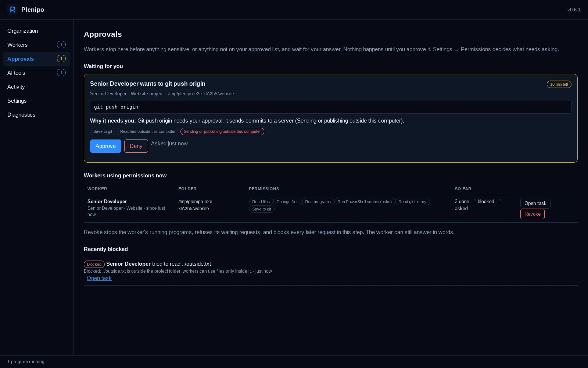588x368 pixels.
Task: Approve the git push origin request
Action: 105,146
